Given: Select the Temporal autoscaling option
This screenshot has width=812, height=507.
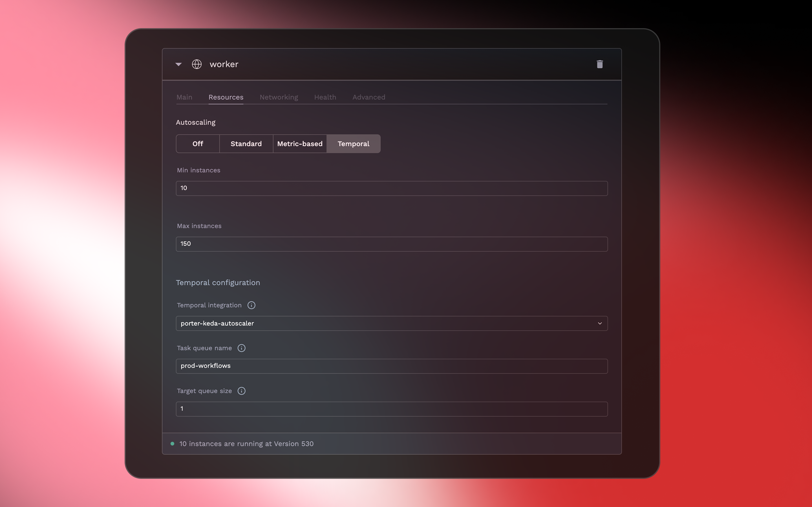Looking at the screenshot, I should pos(353,144).
